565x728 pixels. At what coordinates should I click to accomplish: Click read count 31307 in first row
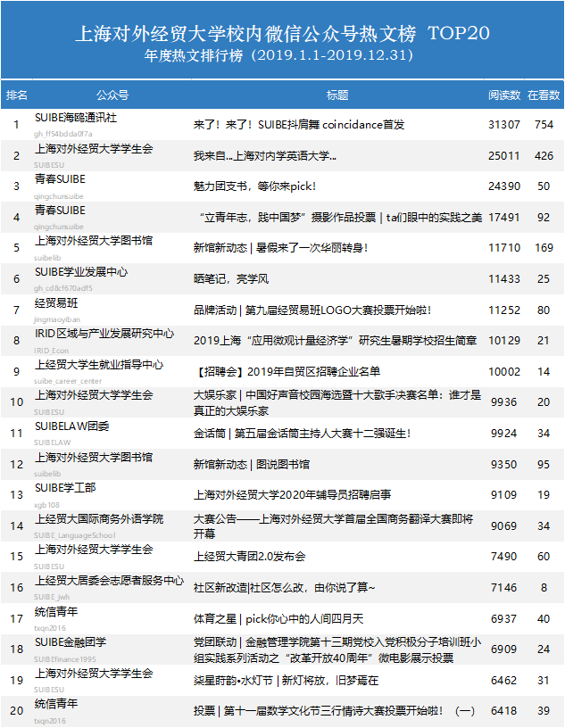tap(504, 125)
